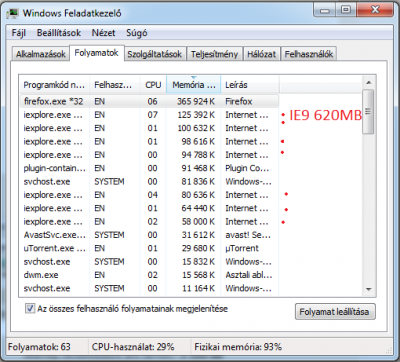400x362 pixels.
Task: Click the 365 924 K memory value
Action: [196, 101]
